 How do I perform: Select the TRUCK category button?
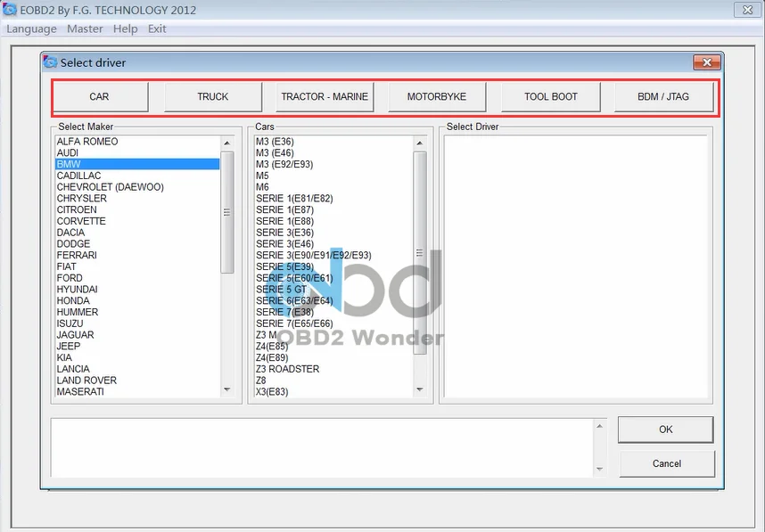pos(213,96)
